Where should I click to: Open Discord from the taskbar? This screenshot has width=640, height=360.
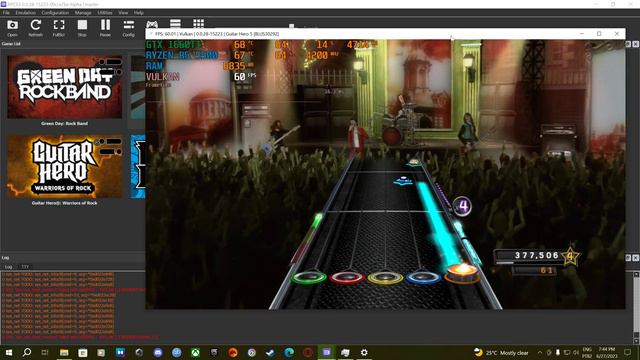tap(158, 352)
